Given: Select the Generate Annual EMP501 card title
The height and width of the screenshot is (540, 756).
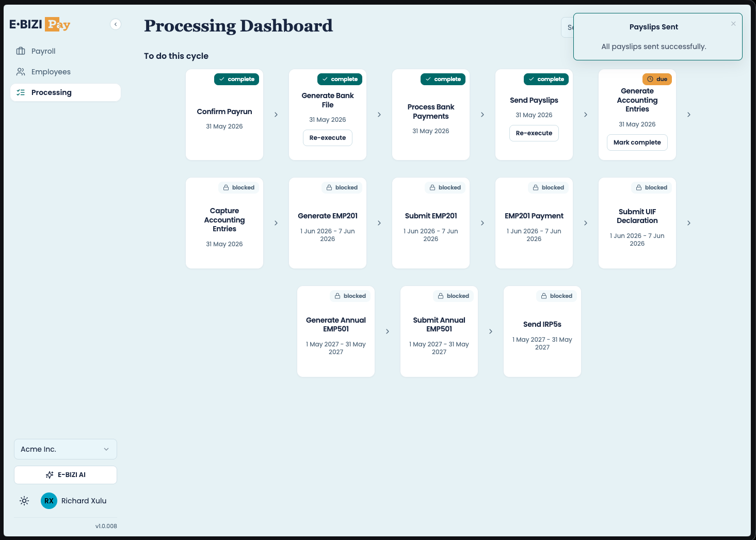Looking at the screenshot, I should [x=336, y=324].
